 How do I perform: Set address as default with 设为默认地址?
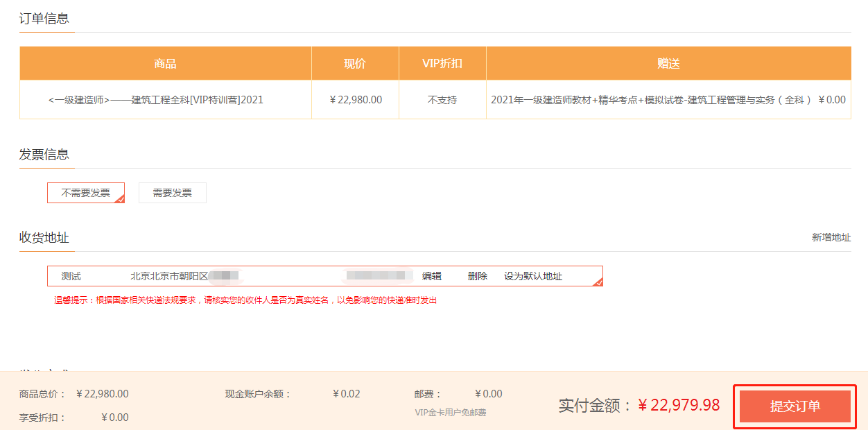[532, 276]
